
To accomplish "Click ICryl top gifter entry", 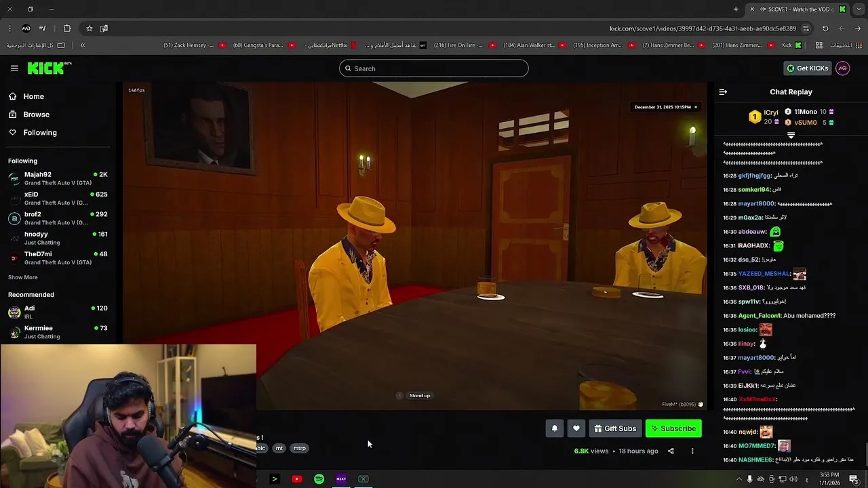I will click(764, 117).
